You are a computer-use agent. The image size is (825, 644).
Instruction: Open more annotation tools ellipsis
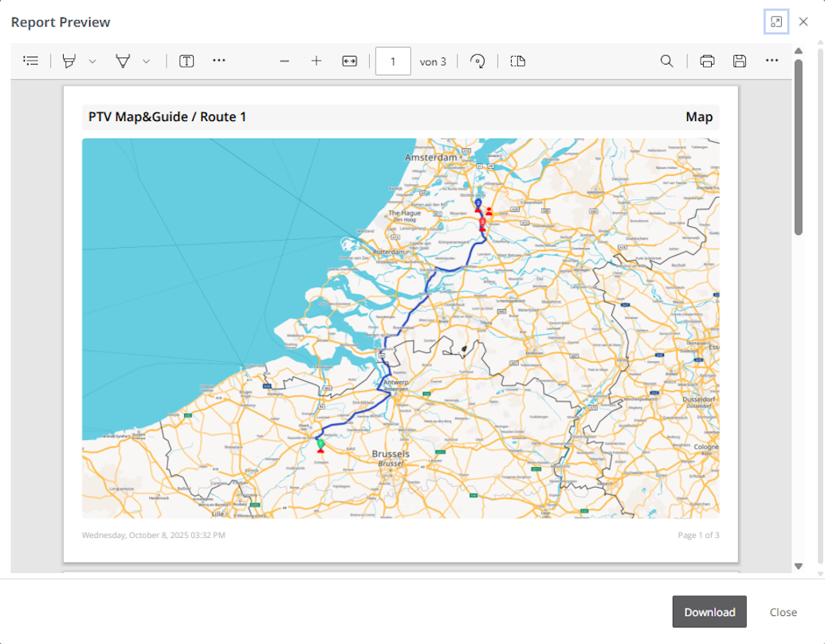coord(219,61)
